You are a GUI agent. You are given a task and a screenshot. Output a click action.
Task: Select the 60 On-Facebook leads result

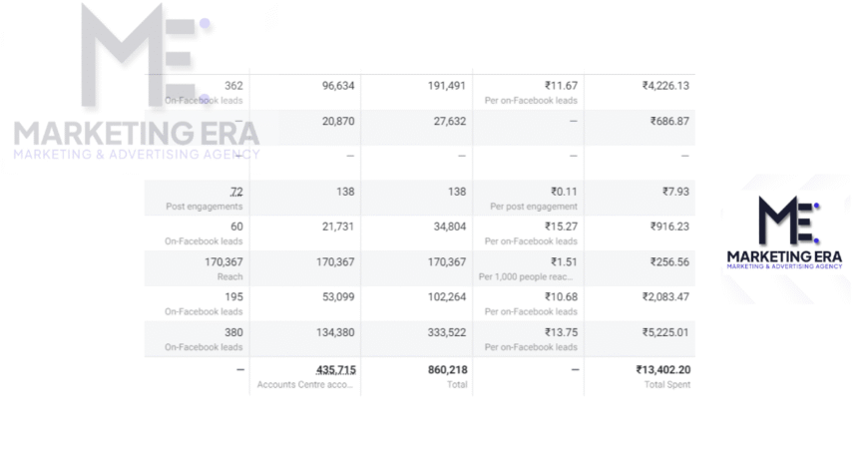click(236, 227)
